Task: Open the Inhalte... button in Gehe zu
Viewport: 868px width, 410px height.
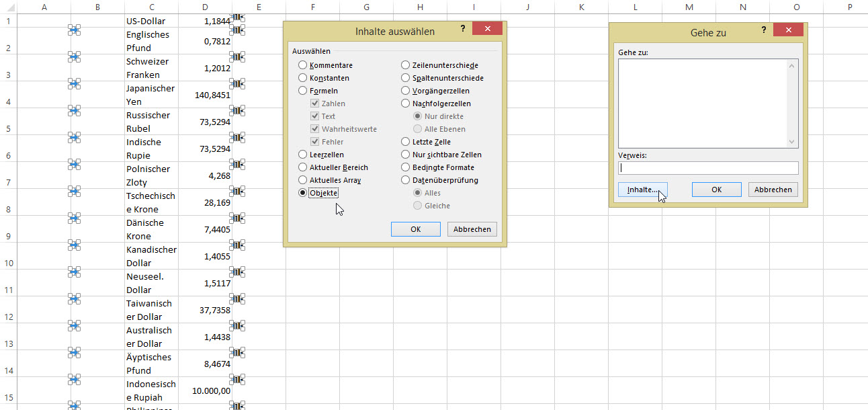Action: tap(642, 190)
